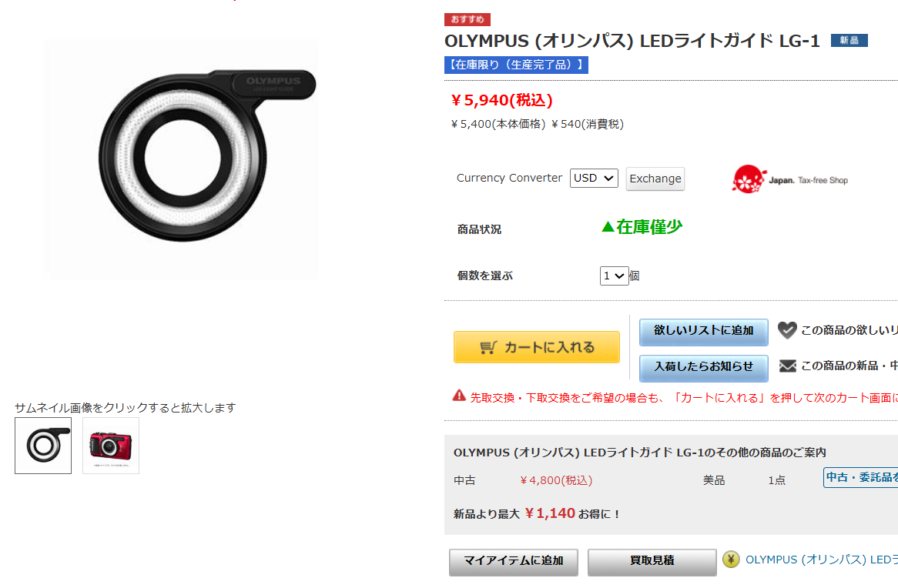This screenshot has height=588, width=898.
Task: Click the red おすすめ badge
Action: click(x=467, y=19)
